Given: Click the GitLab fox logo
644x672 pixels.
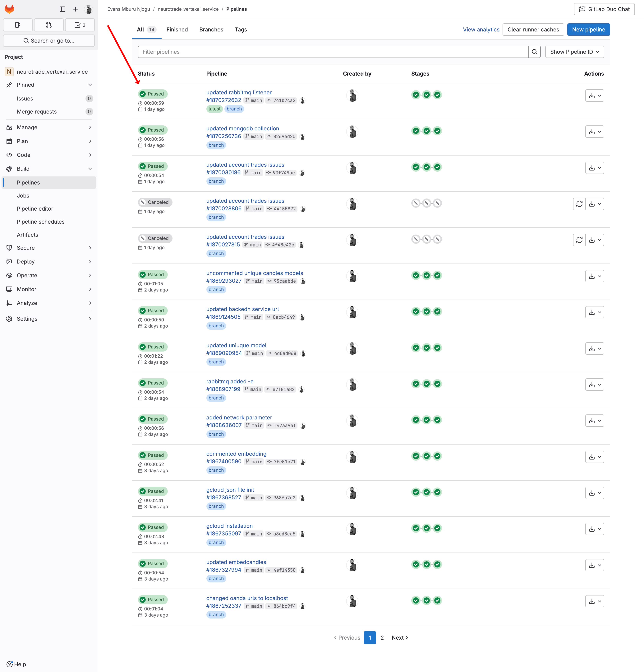Looking at the screenshot, I should [x=9, y=9].
